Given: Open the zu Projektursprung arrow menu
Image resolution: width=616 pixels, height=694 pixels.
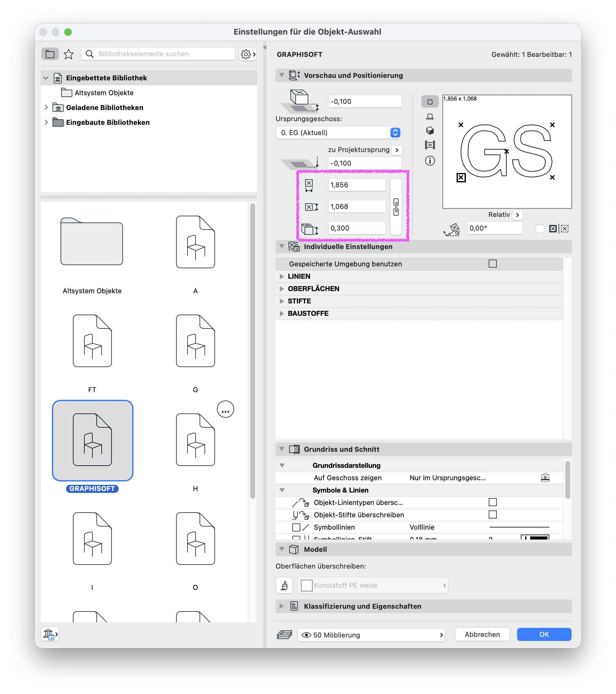Looking at the screenshot, I should [x=397, y=150].
